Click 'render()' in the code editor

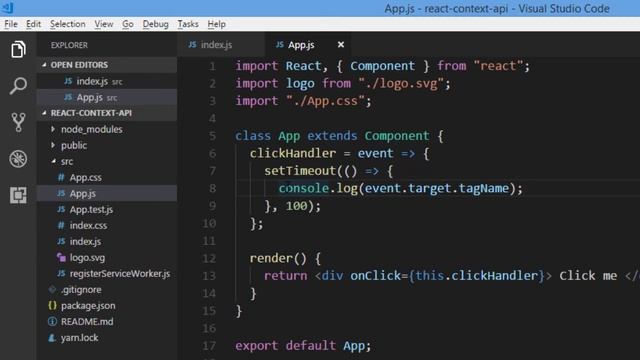pos(278,258)
